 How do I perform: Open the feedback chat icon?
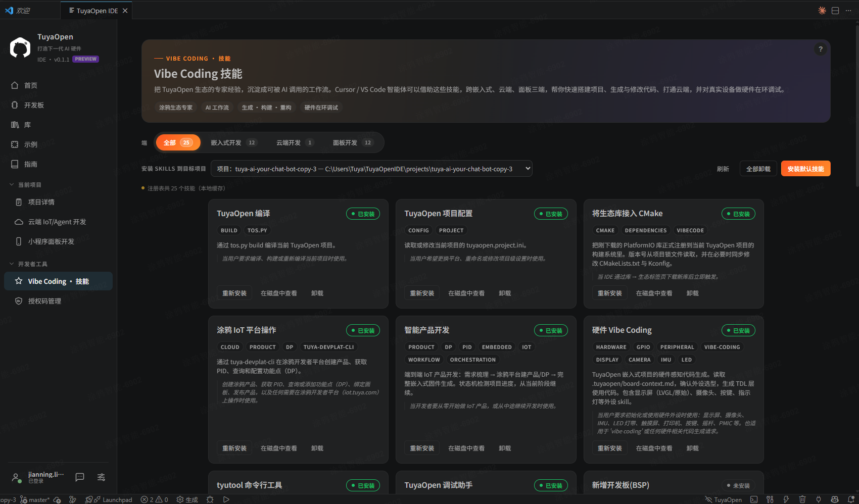[x=80, y=477]
